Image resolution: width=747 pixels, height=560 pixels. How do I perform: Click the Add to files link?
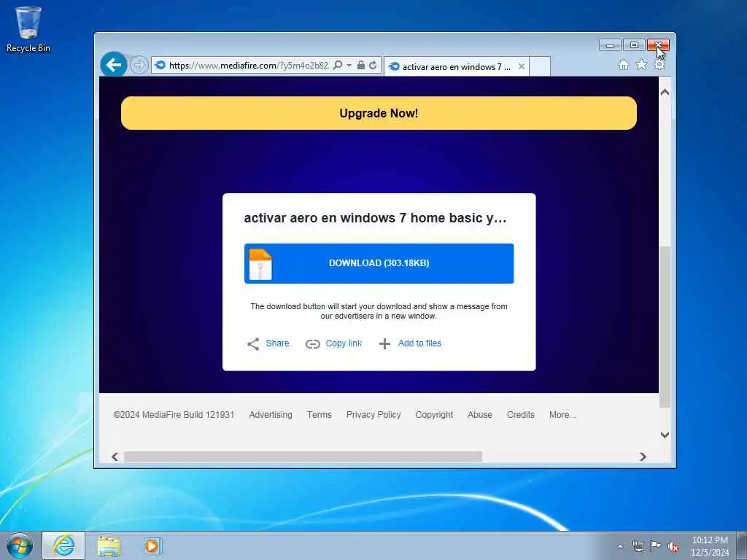tap(419, 343)
